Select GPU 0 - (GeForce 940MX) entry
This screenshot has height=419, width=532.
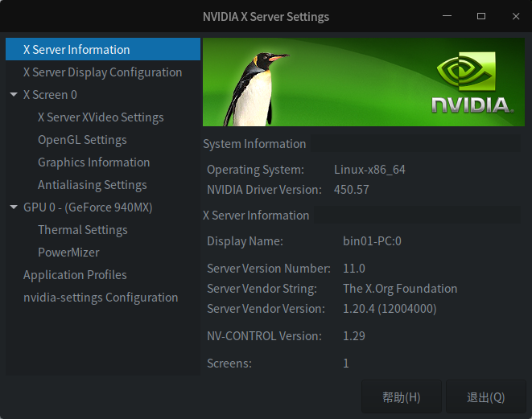[88, 207]
